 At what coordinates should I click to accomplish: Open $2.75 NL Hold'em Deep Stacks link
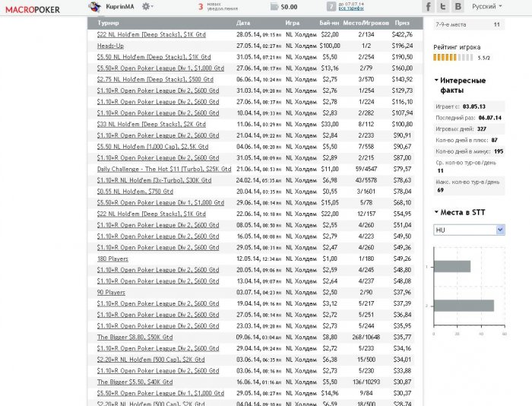tap(155, 79)
